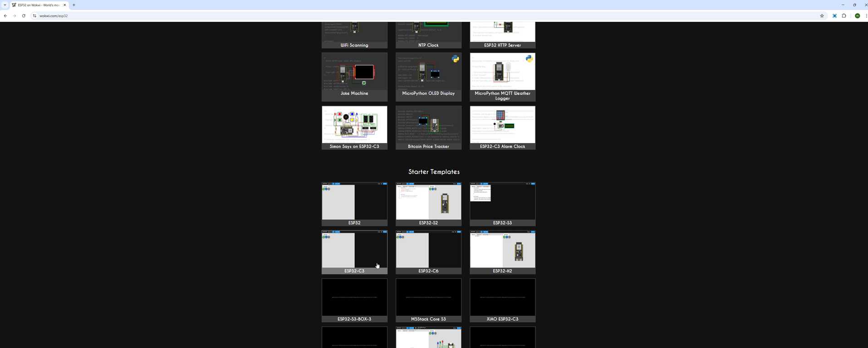Select the M5Stack Core S3 starter template
Viewport: 868px width, 348px height.
[428, 300]
